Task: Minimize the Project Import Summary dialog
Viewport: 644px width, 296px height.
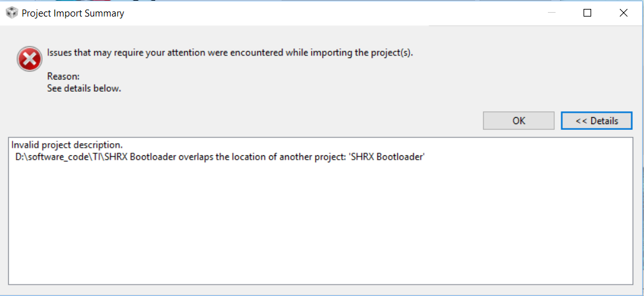Action: click(552, 13)
